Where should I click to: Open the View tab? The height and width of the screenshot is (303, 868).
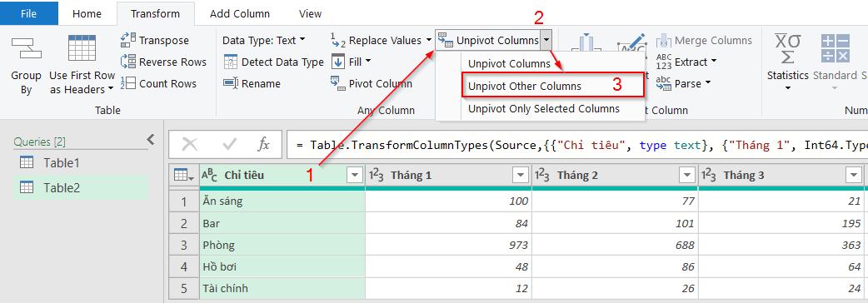pyautogui.click(x=310, y=14)
